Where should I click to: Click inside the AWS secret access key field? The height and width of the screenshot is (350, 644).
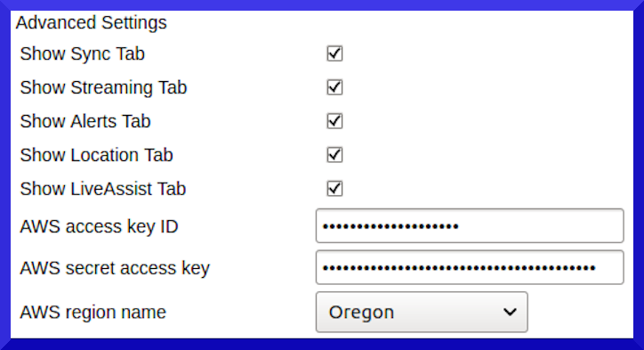point(470,267)
